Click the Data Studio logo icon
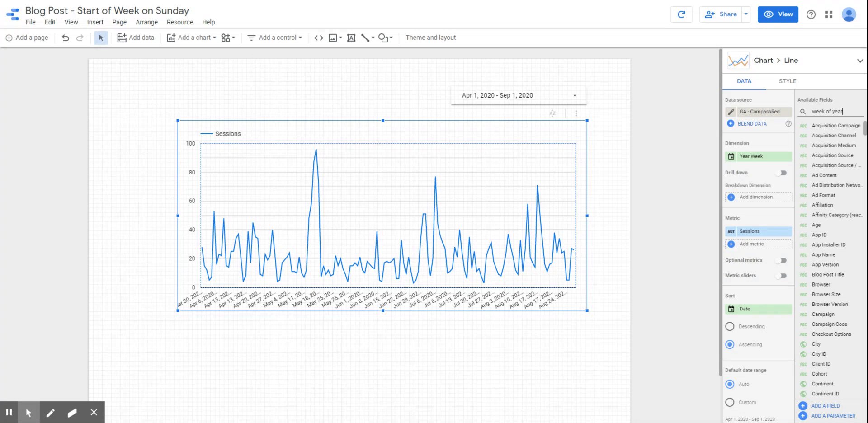This screenshot has width=868, height=423. [x=14, y=14]
